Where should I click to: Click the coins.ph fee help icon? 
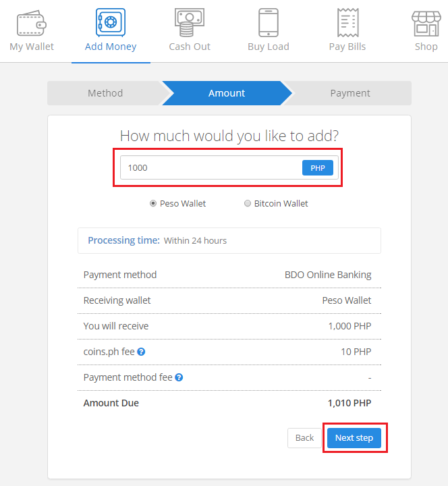click(141, 352)
